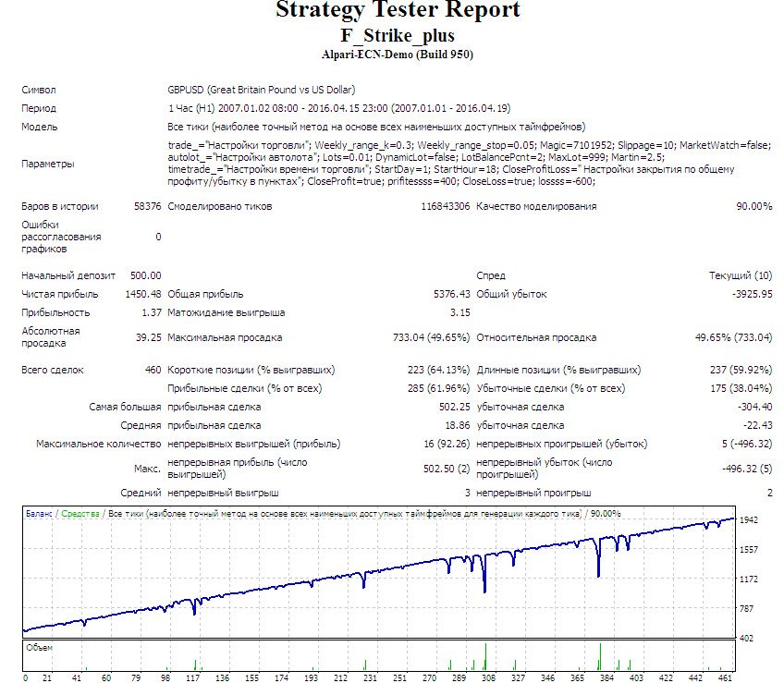784x683 pixels.
Task: Select bars in history value 58376
Action: [x=148, y=206]
